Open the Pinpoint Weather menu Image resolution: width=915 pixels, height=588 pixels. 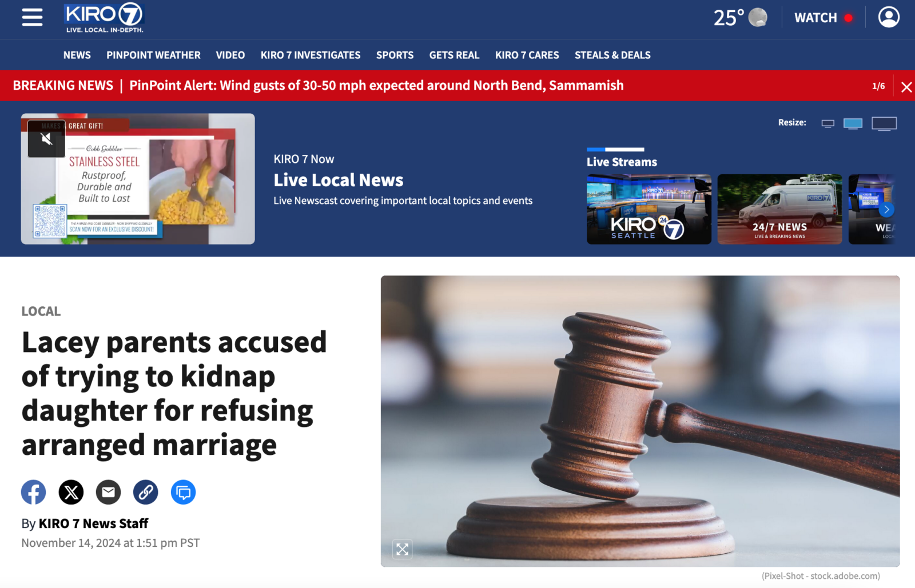click(x=153, y=55)
